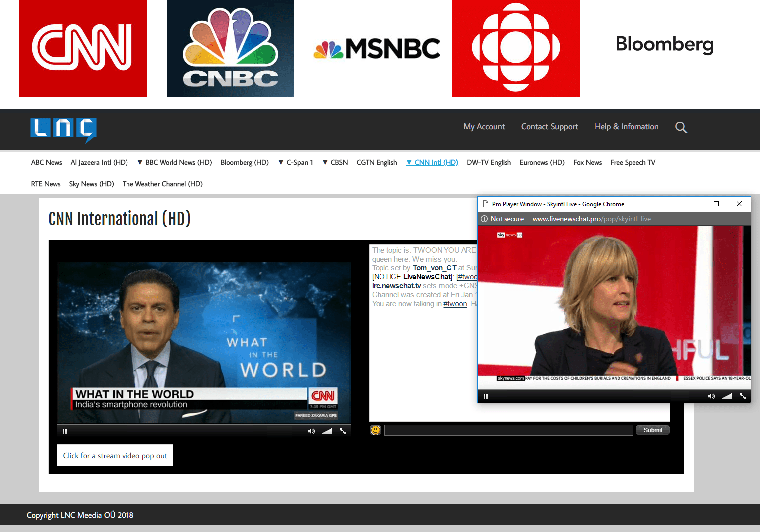Select DW-TV English channel
Image resolution: width=760 pixels, height=532 pixels.
489,163
